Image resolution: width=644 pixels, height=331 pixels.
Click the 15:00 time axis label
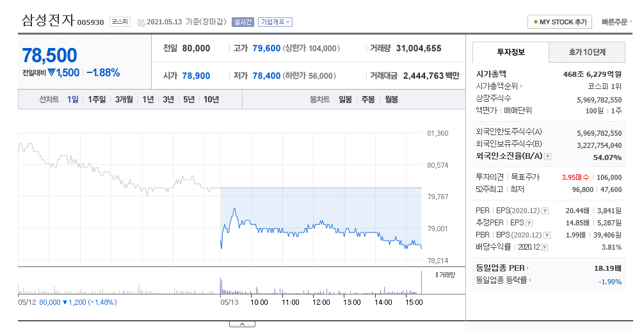click(414, 302)
